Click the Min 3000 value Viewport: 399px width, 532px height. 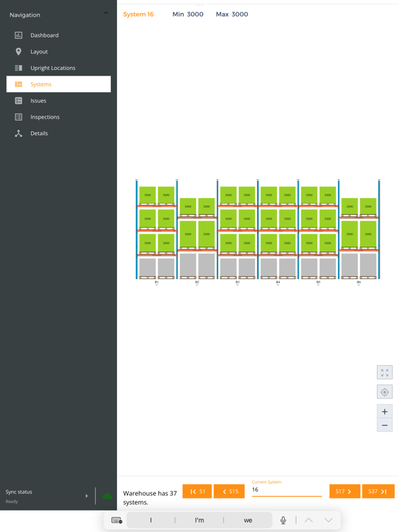point(188,15)
